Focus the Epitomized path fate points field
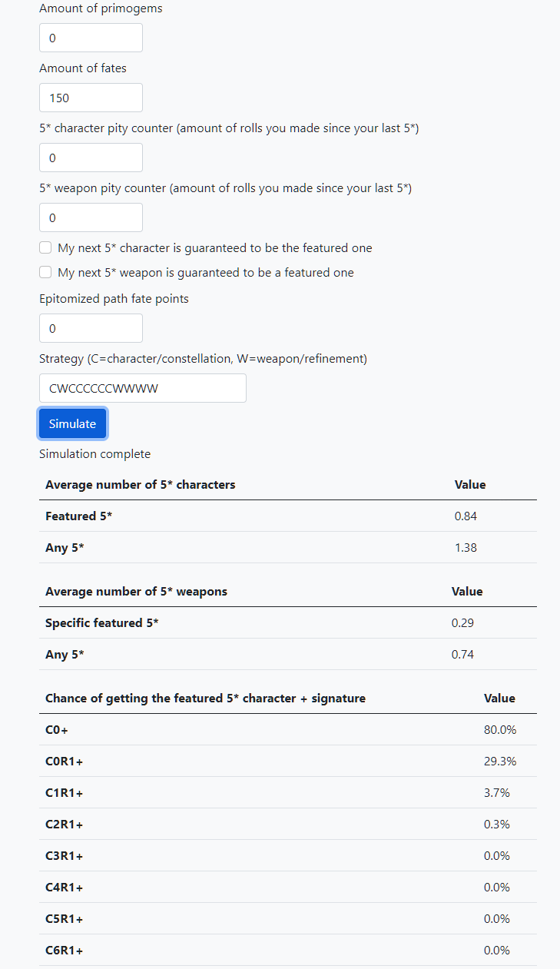The image size is (560, 969). 91,328
